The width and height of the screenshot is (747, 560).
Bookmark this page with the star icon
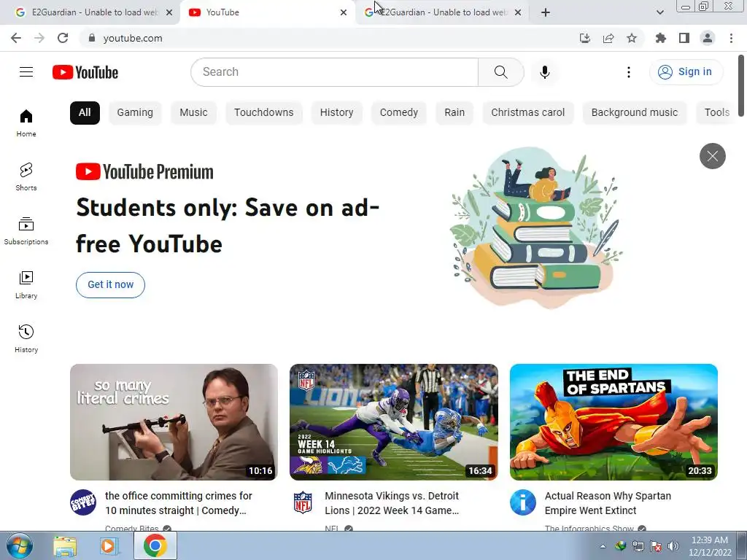click(x=632, y=38)
